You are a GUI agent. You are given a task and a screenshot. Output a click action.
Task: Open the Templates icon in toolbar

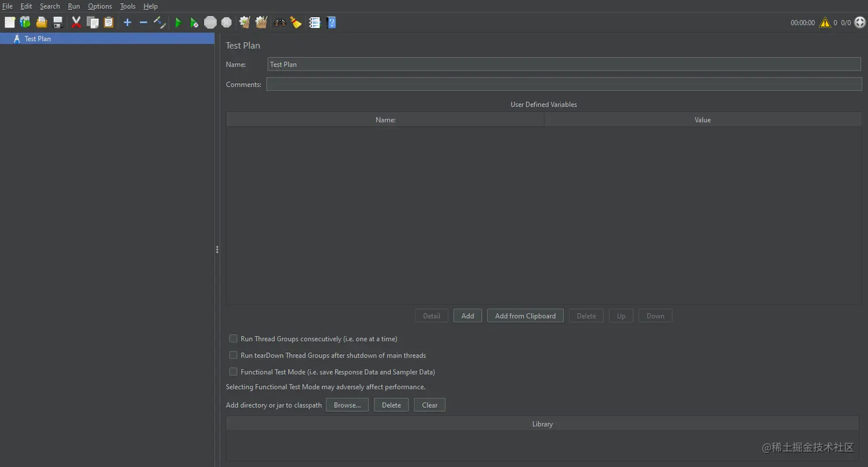25,22
